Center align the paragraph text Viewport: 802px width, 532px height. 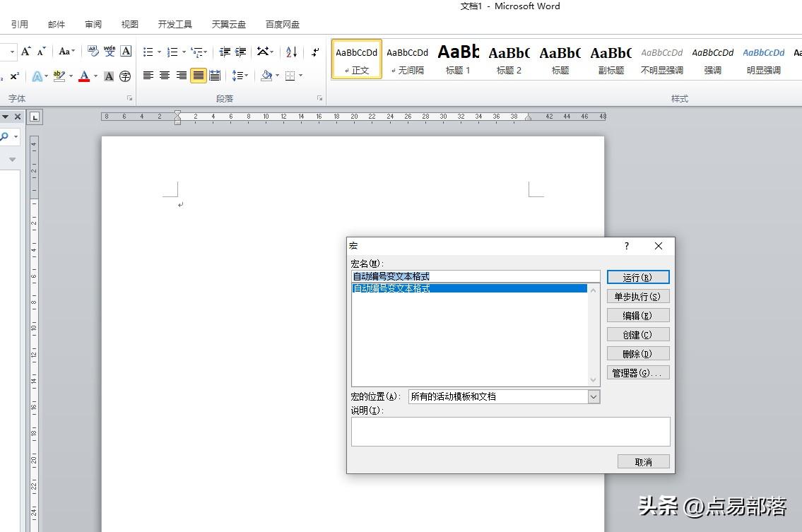pos(165,76)
